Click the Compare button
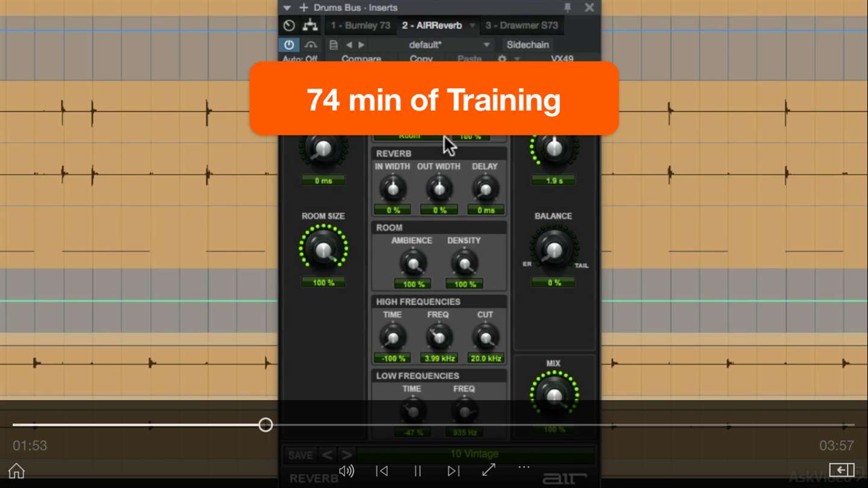Image resolution: width=868 pixels, height=488 pixels. 361,58
